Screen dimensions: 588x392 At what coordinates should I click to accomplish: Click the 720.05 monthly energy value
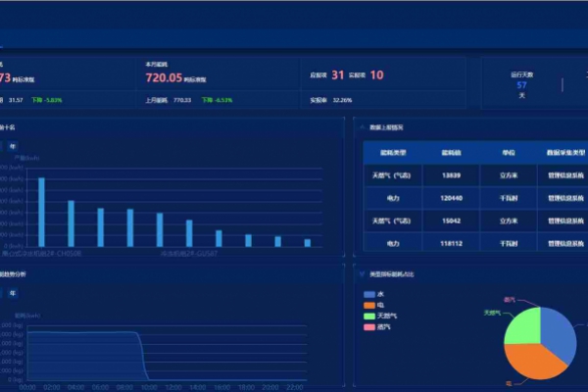pos(164,77)
